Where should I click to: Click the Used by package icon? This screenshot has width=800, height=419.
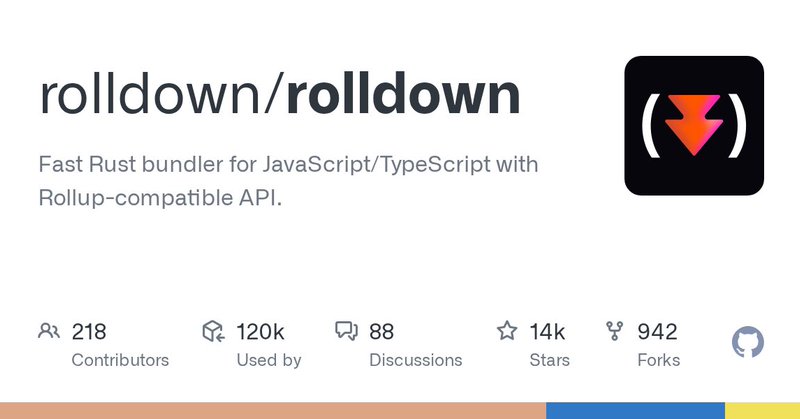(213, 331)
